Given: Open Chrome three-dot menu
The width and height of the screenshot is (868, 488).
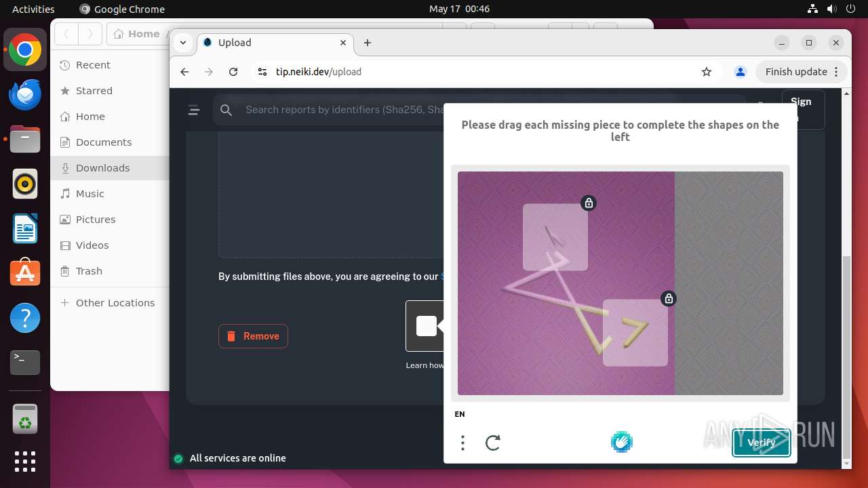Looking at the screenshot, I should [x=836, y=72].
